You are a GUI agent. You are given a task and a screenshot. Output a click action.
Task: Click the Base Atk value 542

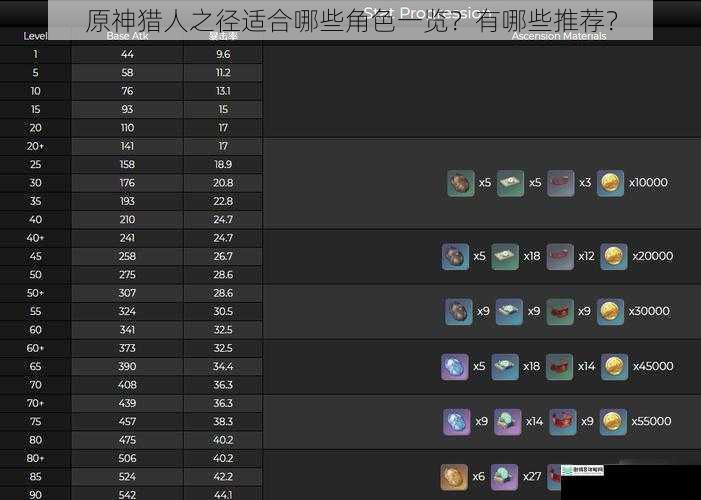point(127,495)
